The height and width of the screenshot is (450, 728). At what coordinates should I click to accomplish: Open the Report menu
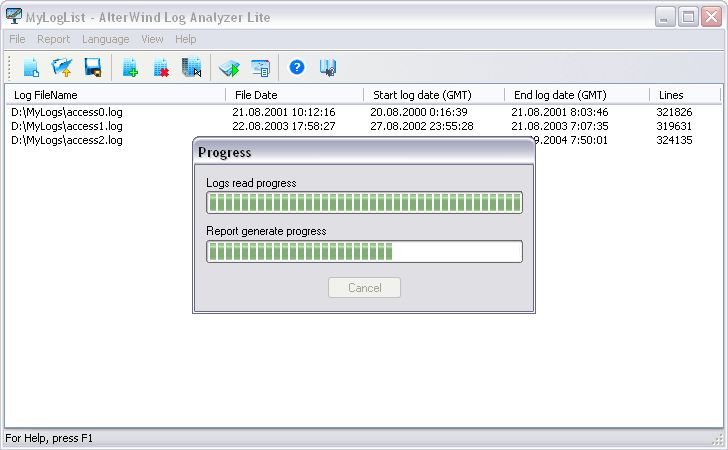click(x=53, y=39)
